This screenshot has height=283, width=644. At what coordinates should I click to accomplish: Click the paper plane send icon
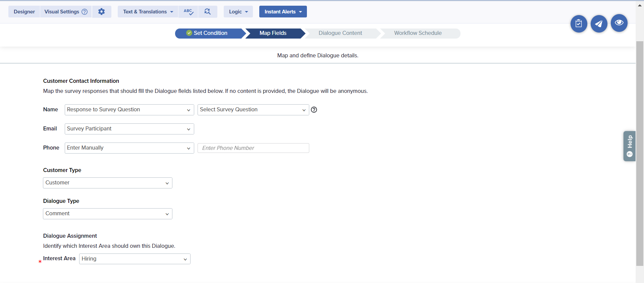click(599, 24)
